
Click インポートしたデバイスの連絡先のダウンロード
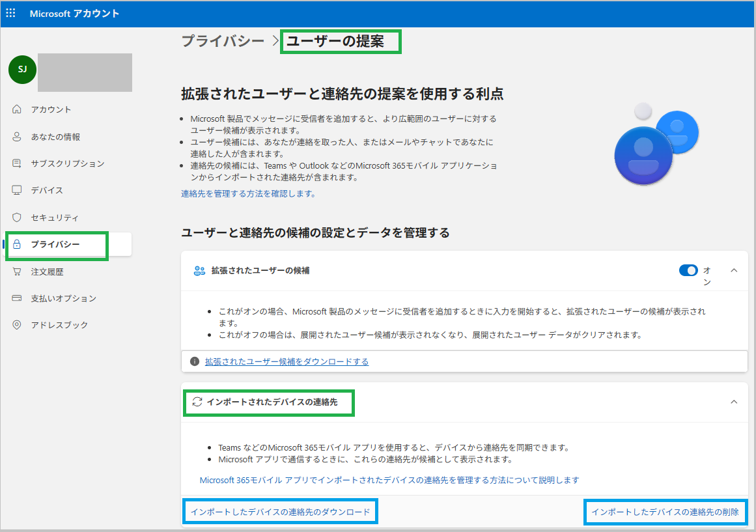point(280,512)
